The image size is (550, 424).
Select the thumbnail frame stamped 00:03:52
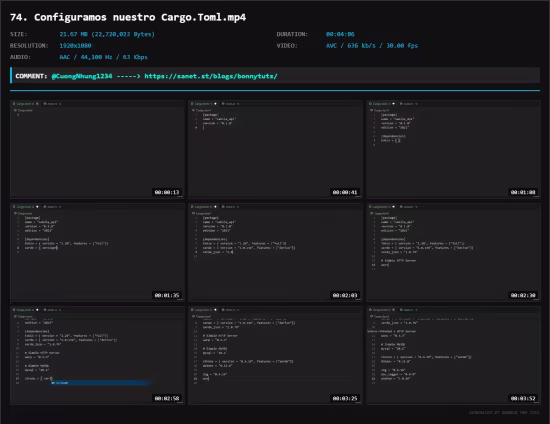tap(454, 356)
